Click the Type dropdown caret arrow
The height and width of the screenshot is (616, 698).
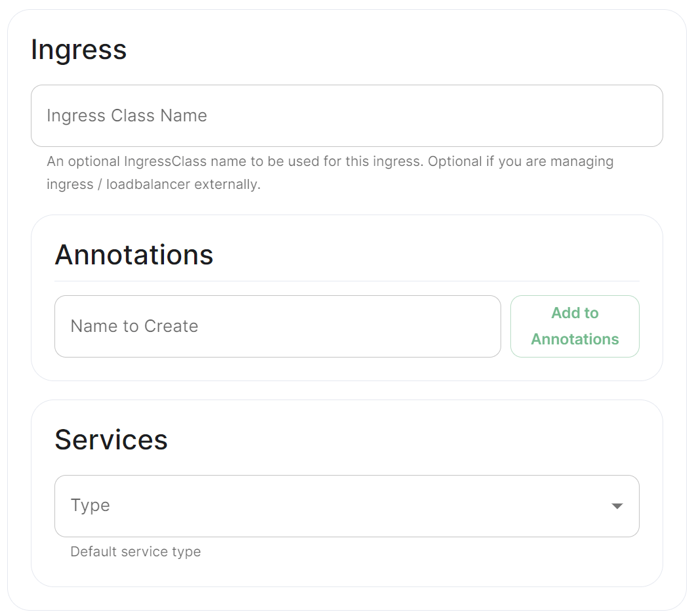(x=617, y=506)
